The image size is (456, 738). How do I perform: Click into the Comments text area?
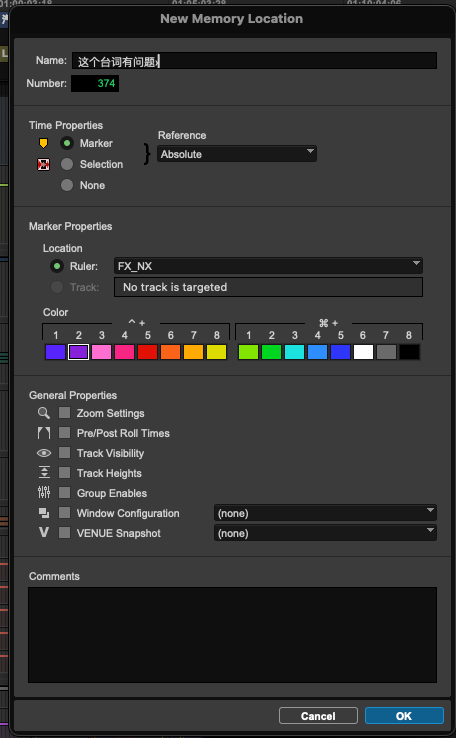[x=232, y=635]
